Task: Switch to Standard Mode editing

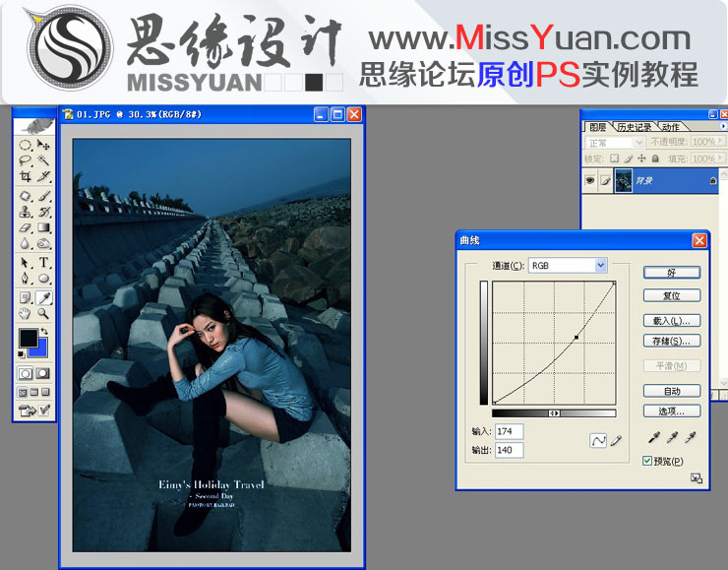Action: coord(26,373)
